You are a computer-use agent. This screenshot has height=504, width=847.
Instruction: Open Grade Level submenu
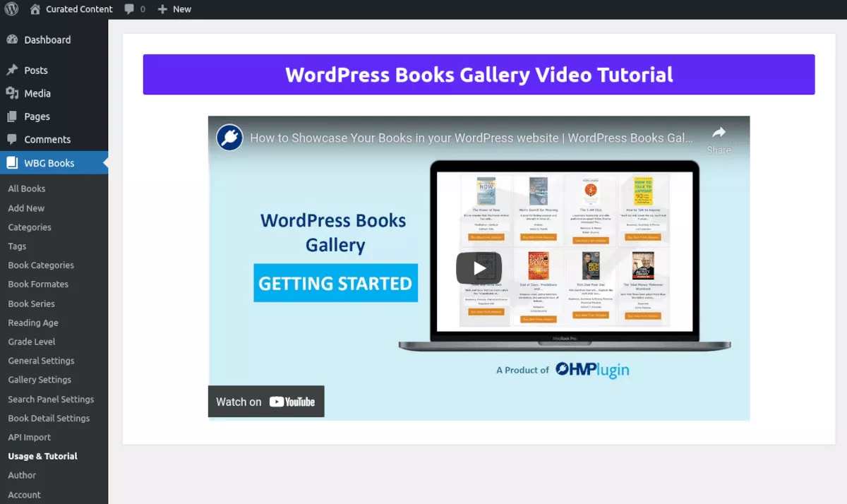(x=32, y=342)
